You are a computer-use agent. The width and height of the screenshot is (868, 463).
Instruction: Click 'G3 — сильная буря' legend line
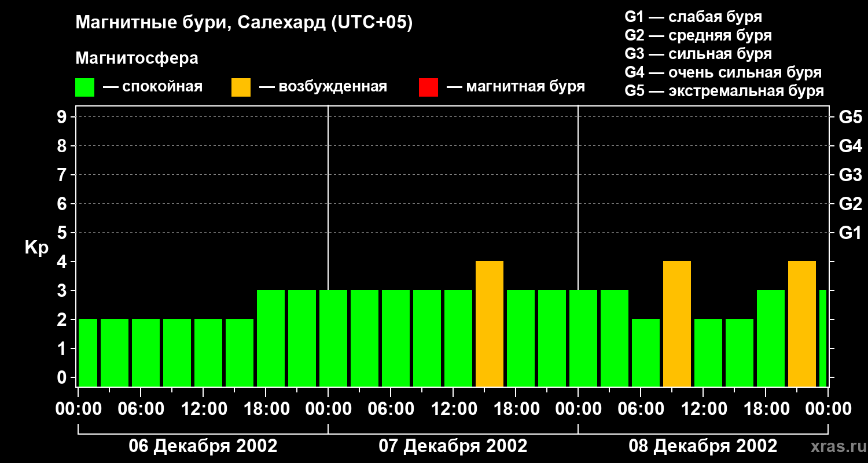698,54
